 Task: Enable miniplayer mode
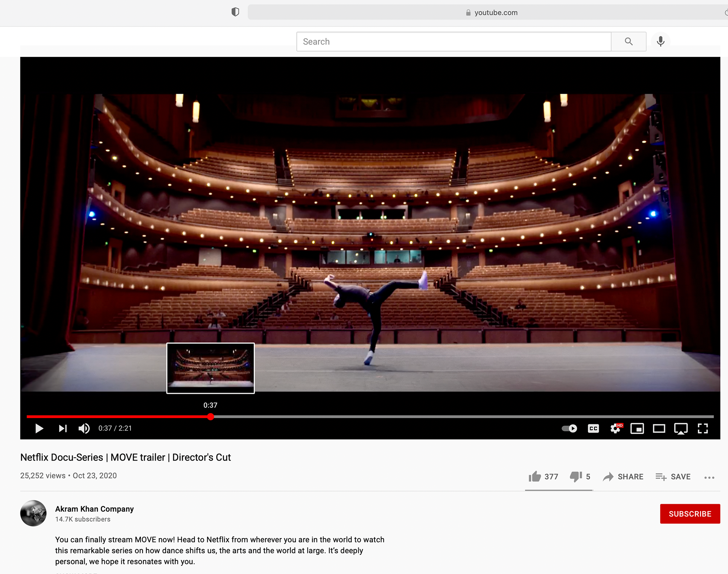[637, 429]
